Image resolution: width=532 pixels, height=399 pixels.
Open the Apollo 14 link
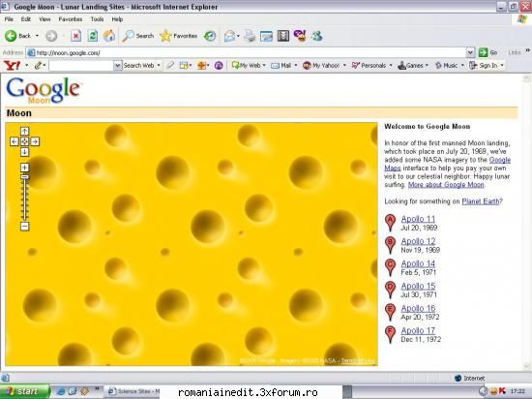coord(418,263)
